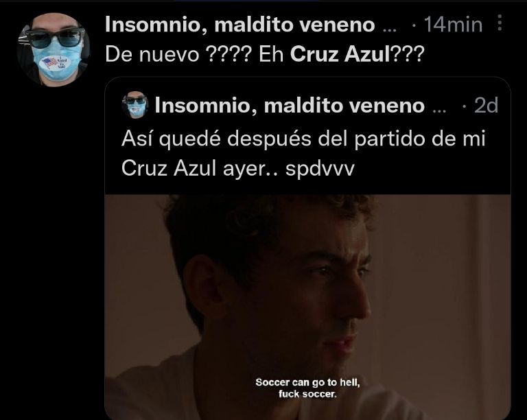
Task: Select the line 'Cruz Azul ayer.. spdvvv'
Action: pyautogui.click(x=238, y=168)
